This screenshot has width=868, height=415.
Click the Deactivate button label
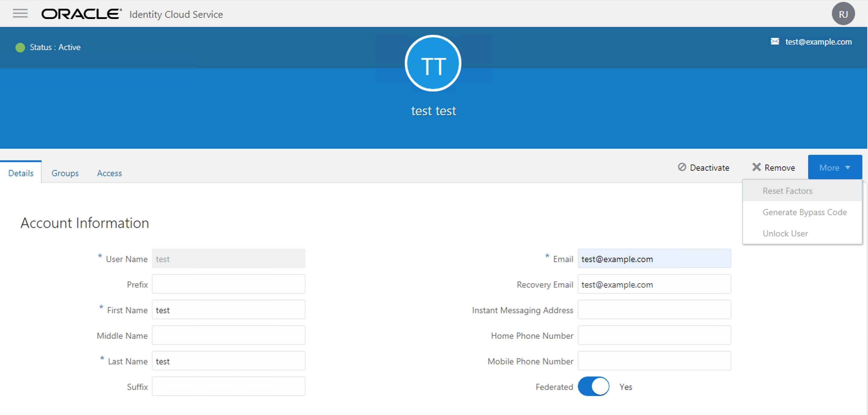(x=710, y=167)
